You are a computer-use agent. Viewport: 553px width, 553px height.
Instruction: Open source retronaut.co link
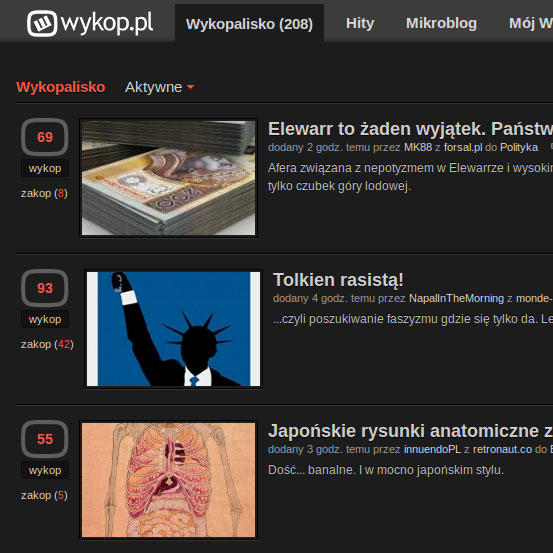(502, 449)
